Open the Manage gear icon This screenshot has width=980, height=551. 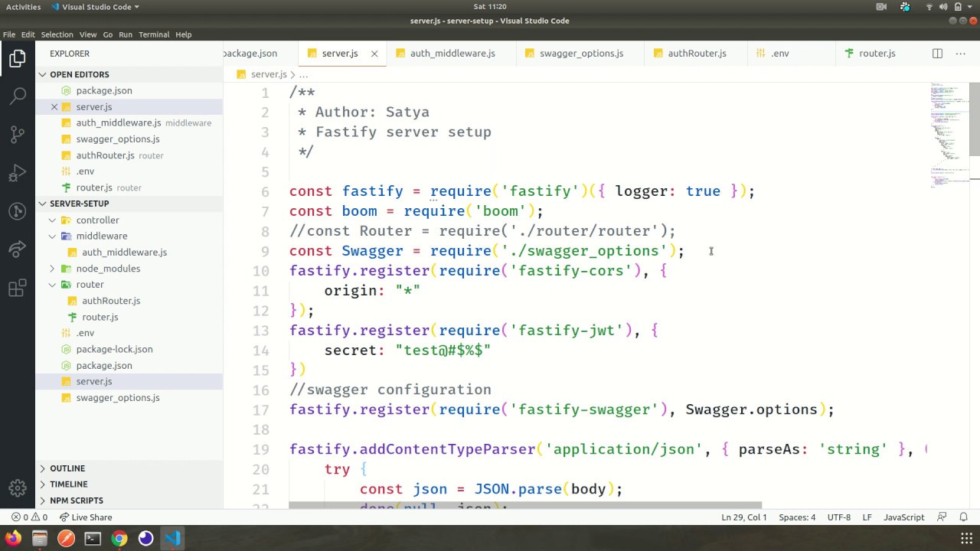click(x=18, y=488)
